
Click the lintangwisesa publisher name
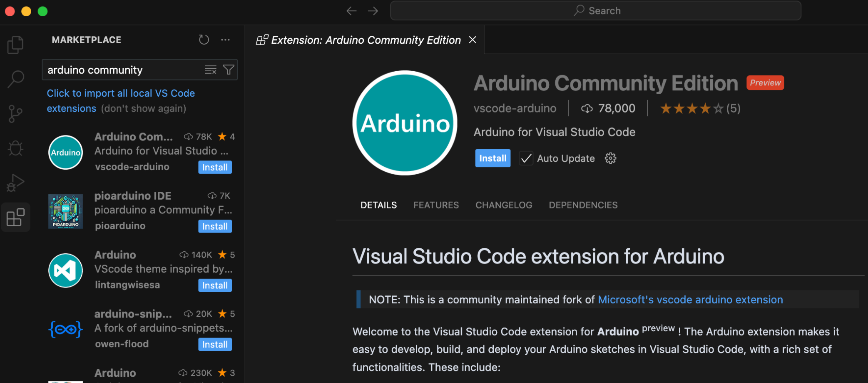[x=127, y=285]
